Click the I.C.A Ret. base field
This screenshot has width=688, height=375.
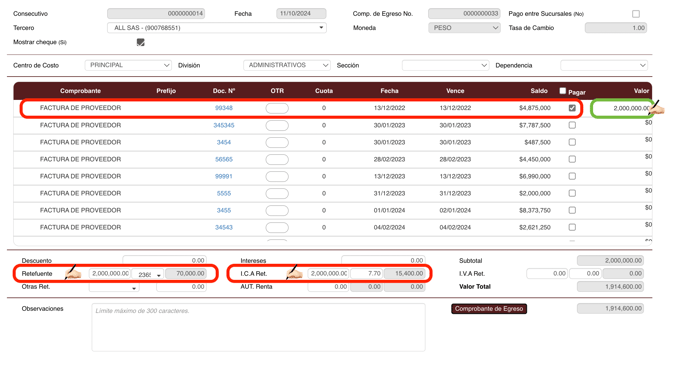pos(328,274)
